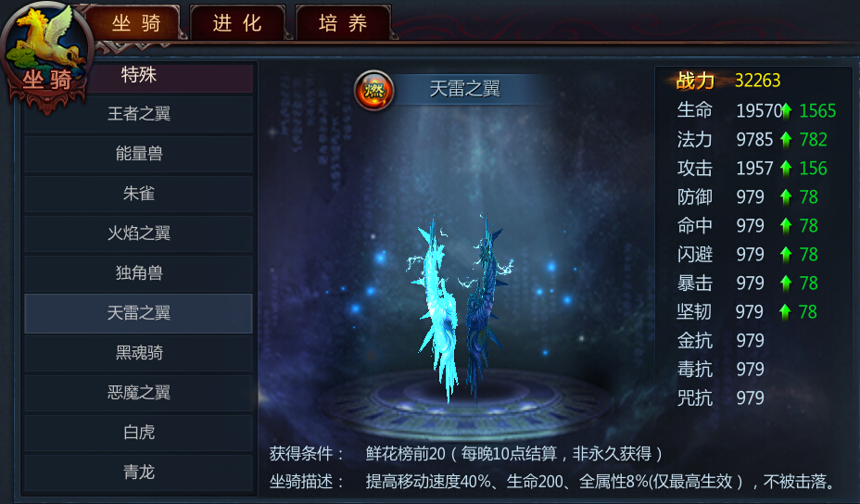860x504 pixels.
Task: Select the 朱雀 mount entry
Action: point(138,194)
